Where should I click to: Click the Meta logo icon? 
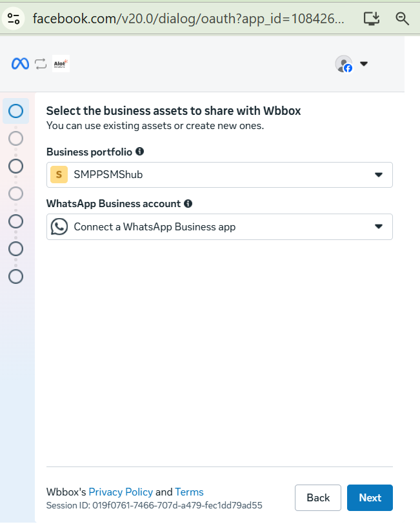(21, 64)
